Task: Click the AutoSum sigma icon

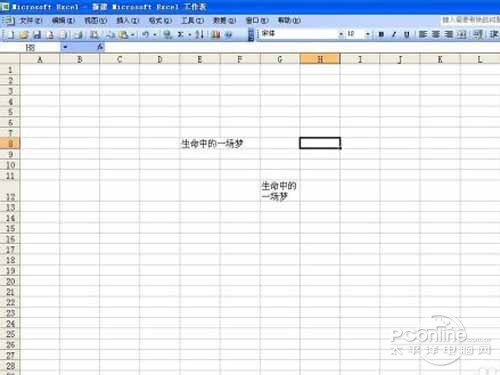Action: [x=180, y=34]
